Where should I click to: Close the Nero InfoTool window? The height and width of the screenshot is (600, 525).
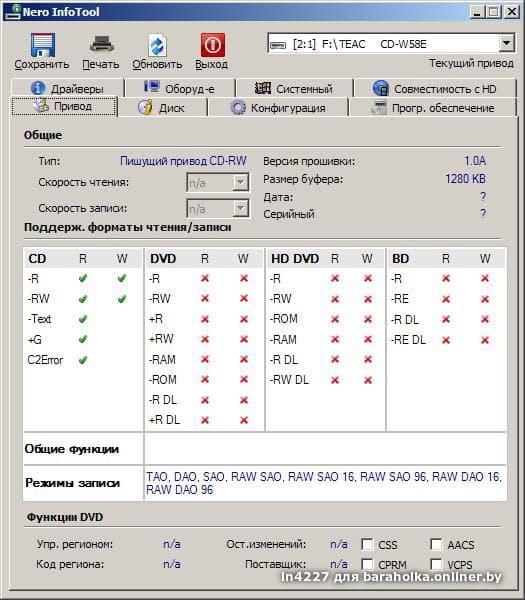[x=511, y=12]
